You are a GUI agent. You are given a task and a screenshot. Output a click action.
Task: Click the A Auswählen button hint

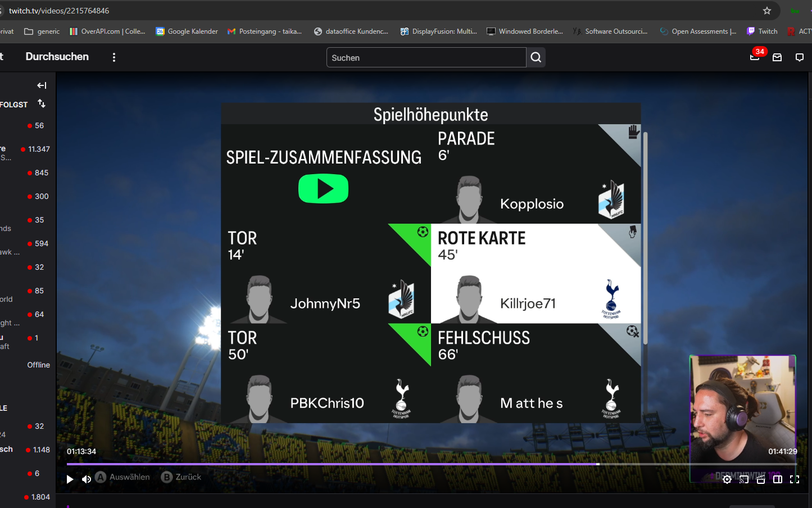(123, 477)
